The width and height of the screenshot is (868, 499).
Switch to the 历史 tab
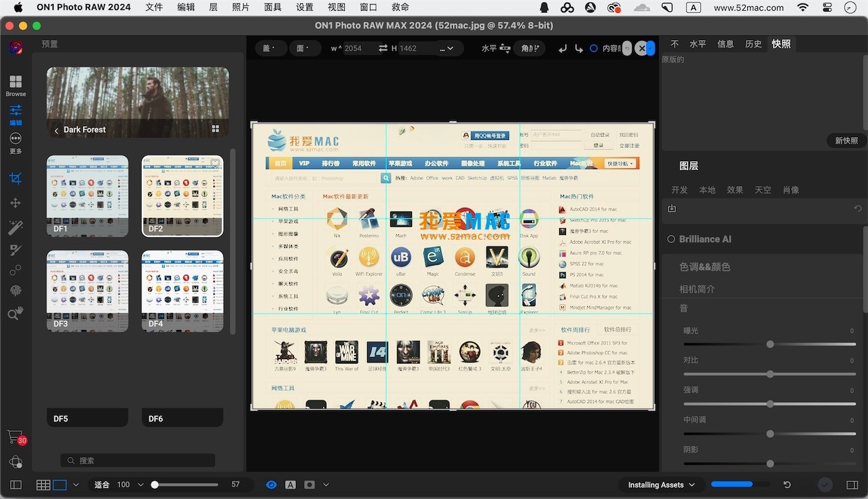(753, 44)
